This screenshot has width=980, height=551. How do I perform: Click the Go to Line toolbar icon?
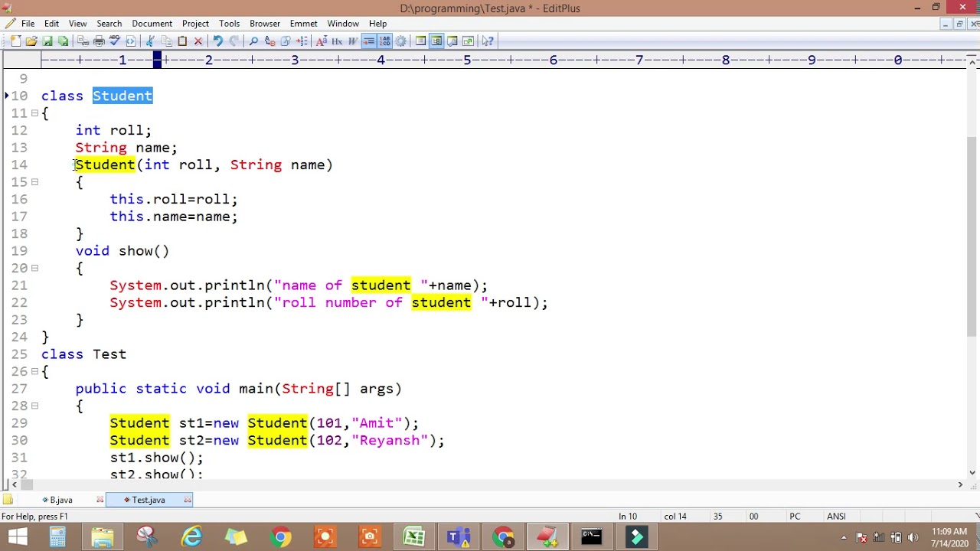click(302, 41)
